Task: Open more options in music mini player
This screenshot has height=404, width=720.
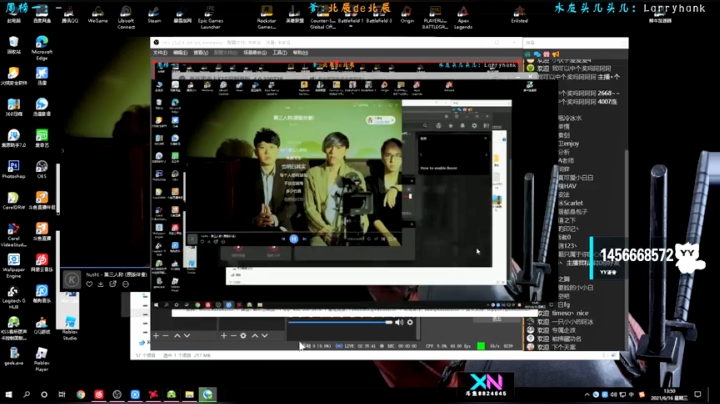Action: [125, 284]
